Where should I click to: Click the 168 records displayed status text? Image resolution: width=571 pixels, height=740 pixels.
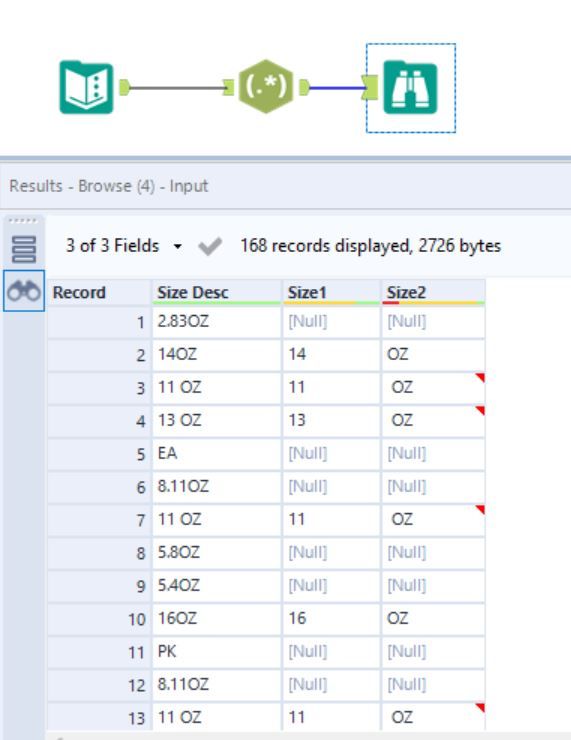(x=370, y=246)
